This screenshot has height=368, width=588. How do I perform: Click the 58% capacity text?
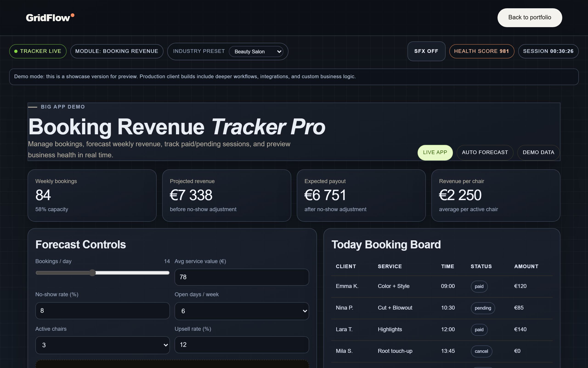52,209
